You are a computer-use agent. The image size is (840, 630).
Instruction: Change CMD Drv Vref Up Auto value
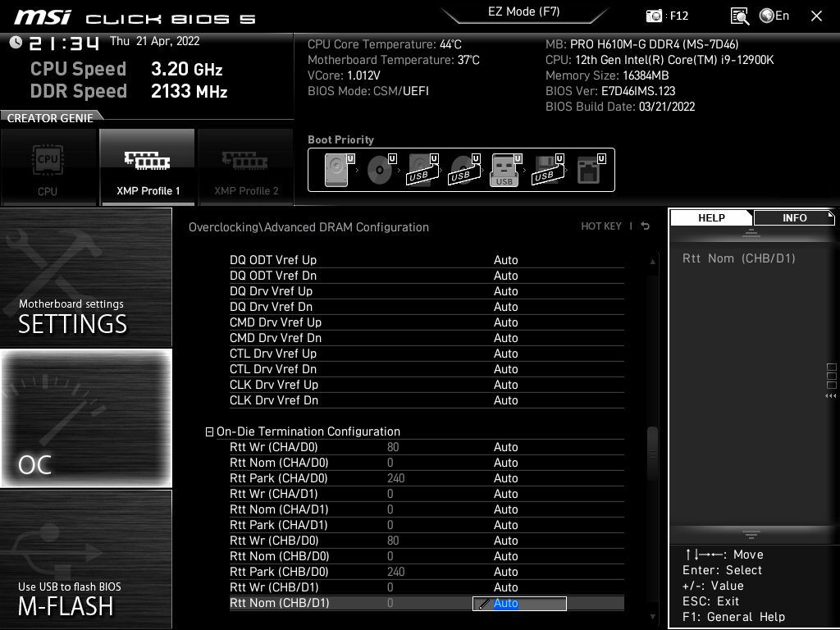(505, 322)
